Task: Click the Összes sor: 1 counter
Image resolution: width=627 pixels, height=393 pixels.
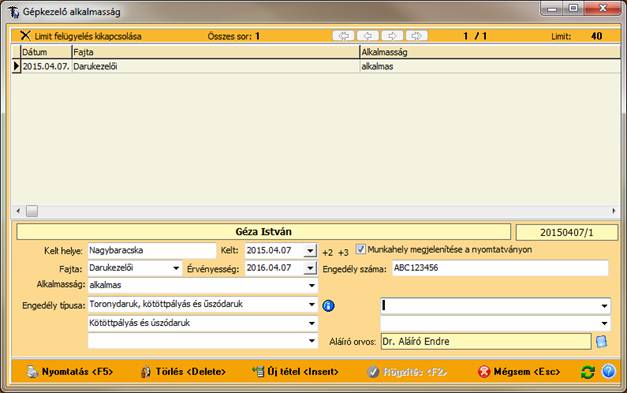Action: [x=234, y=36]
